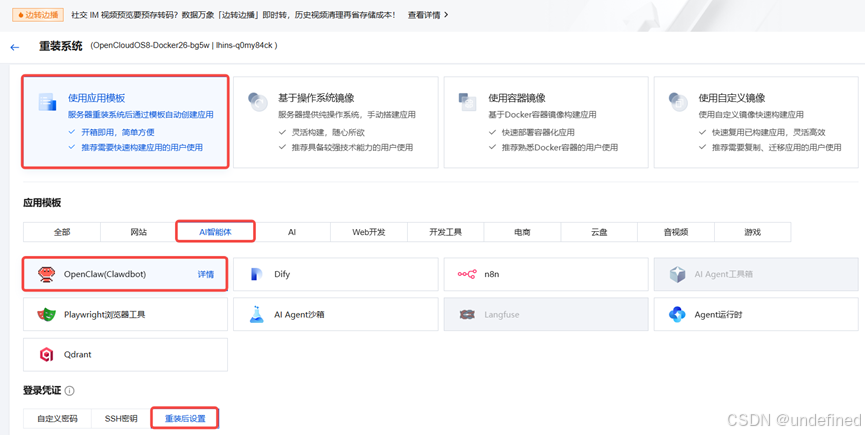865x435 pixels.
Task: Select the 使用容器镜像 option card
Action: 546,122
